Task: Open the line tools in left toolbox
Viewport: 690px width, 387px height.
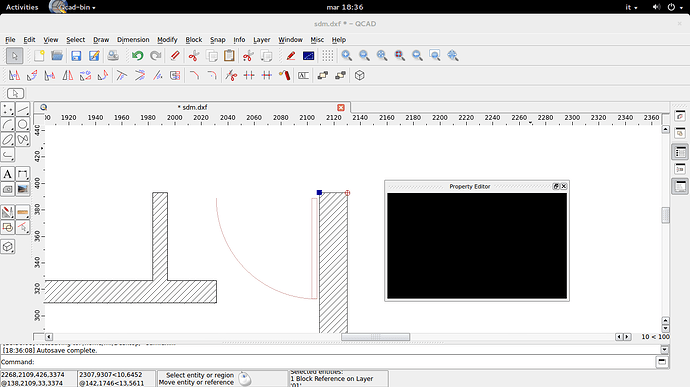Action: 22,109
